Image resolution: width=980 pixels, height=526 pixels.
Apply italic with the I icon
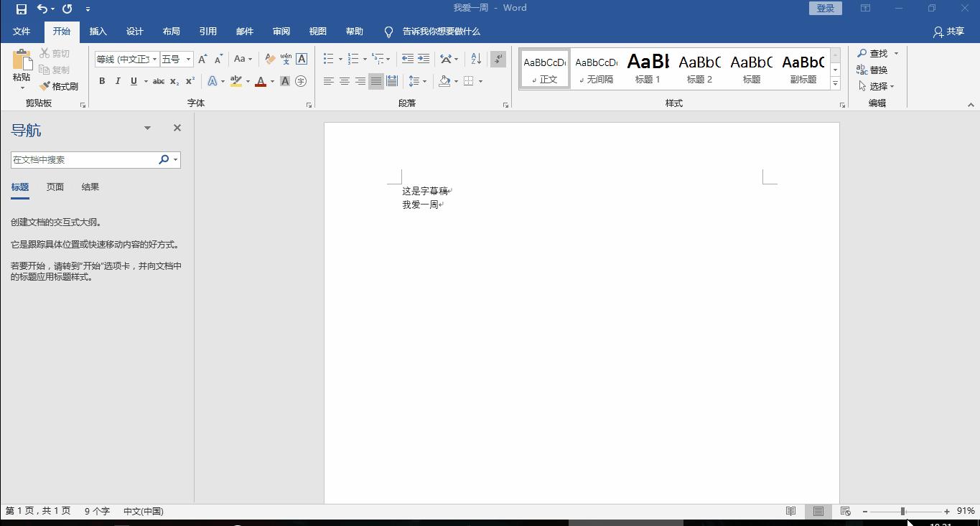pos(118,81)
